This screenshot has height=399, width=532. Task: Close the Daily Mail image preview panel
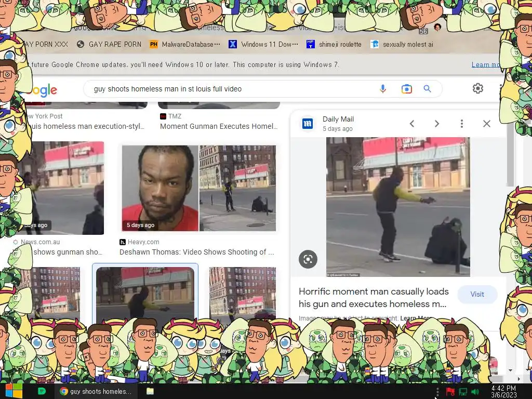pyautogui.click(x=486, y=124)
